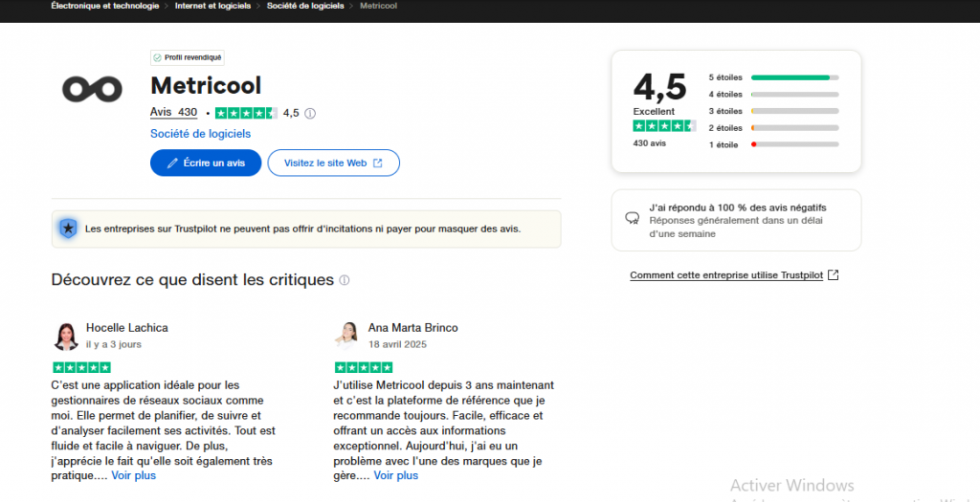Click the "18 avril 2025" review date
The width and height of the screenshot is (980, 502).
[x=397, y=344]
